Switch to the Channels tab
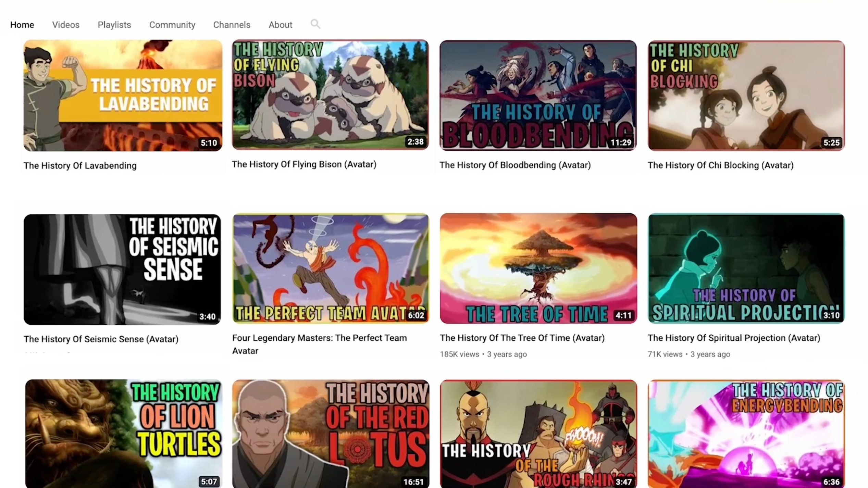Image resolution: width=868 pixels, height=488 pixels. click(232, 25)
